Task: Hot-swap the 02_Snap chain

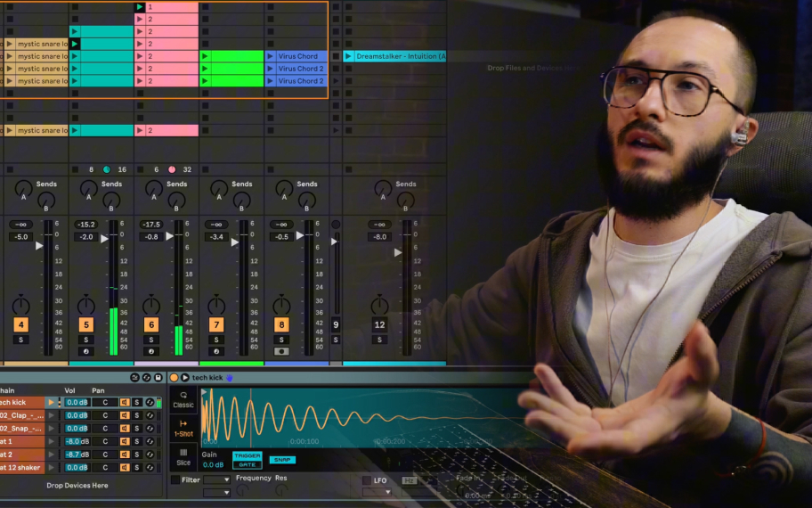Action: [150, 428]
